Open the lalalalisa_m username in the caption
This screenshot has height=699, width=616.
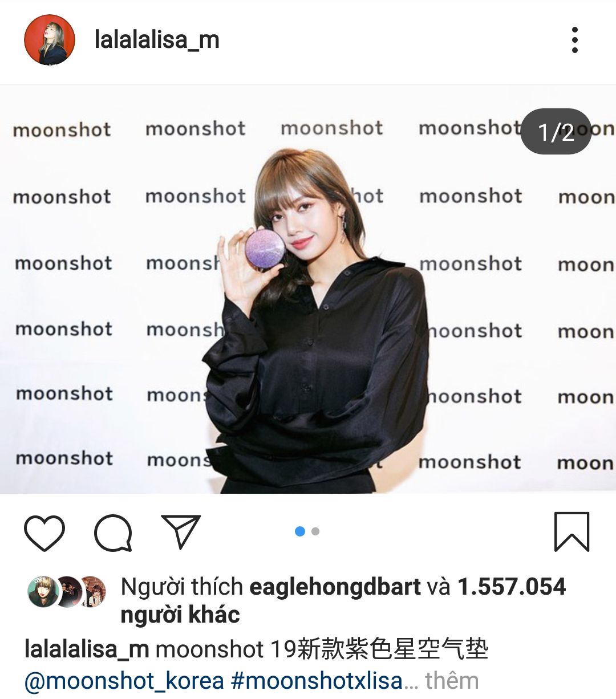point(87,649)
